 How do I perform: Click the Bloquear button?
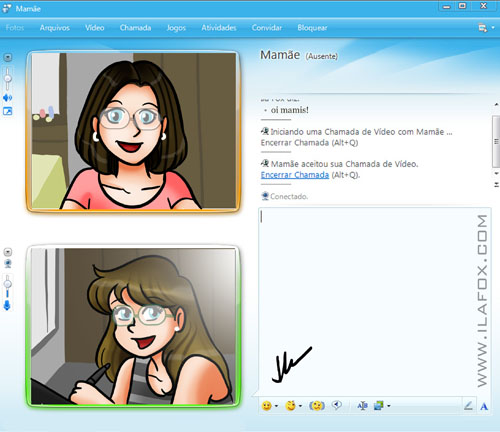(312, 28)
